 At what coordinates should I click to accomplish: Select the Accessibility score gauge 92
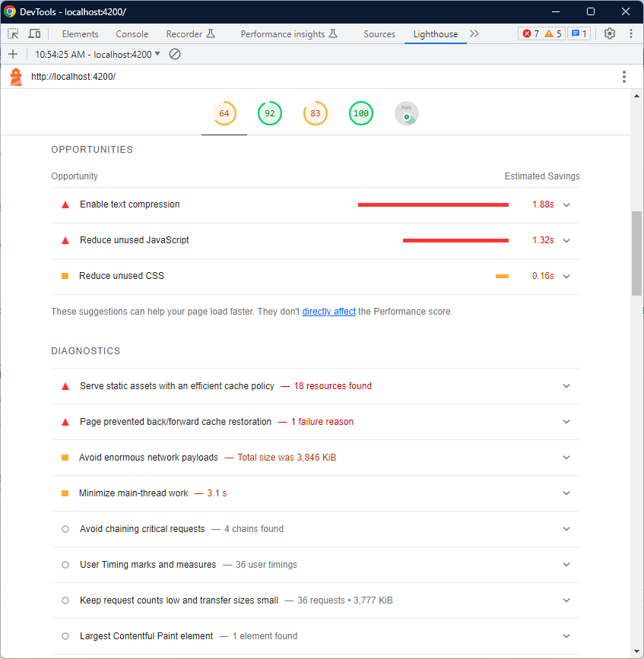tap(270, 113)
